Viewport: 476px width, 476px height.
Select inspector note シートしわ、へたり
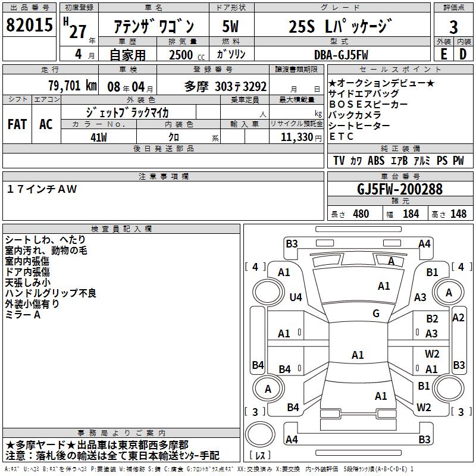tap(45, 240)
